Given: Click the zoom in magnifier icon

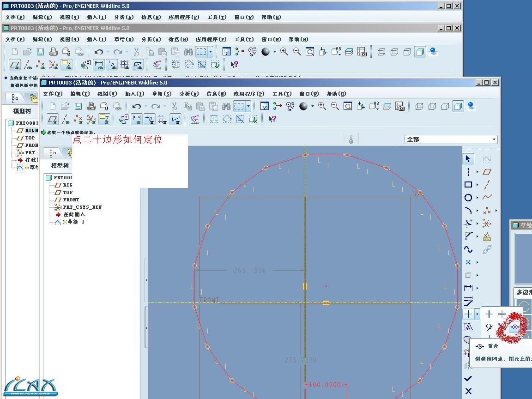Looking at the screenshot, I should [322, 106].
